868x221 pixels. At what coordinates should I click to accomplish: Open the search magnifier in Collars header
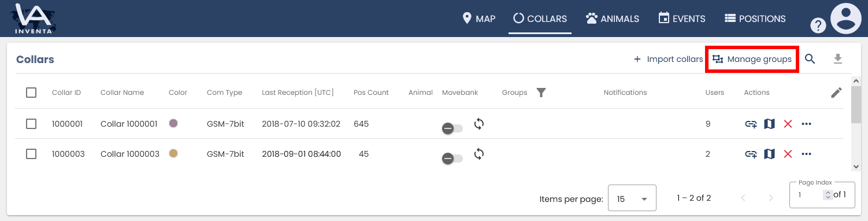click(810, 59)
